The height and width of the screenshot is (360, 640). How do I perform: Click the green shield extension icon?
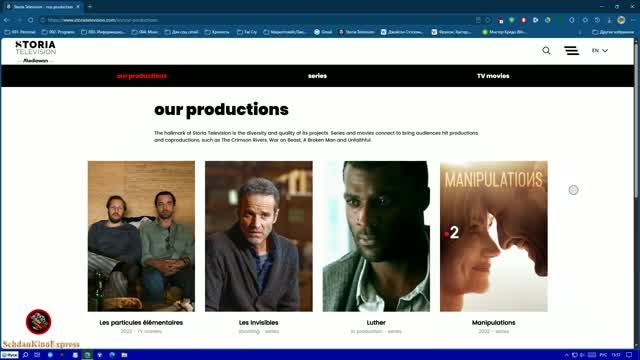(511, 20)
